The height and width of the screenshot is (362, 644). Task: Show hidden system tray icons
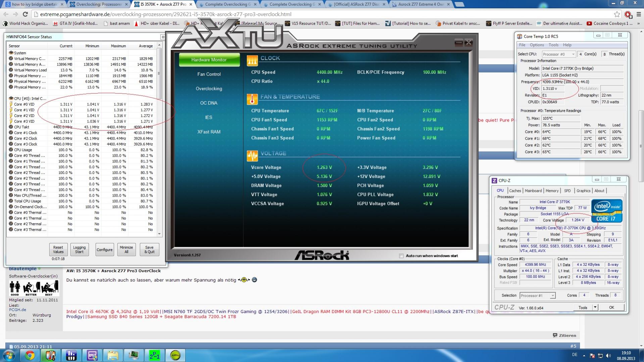[584, 356]
